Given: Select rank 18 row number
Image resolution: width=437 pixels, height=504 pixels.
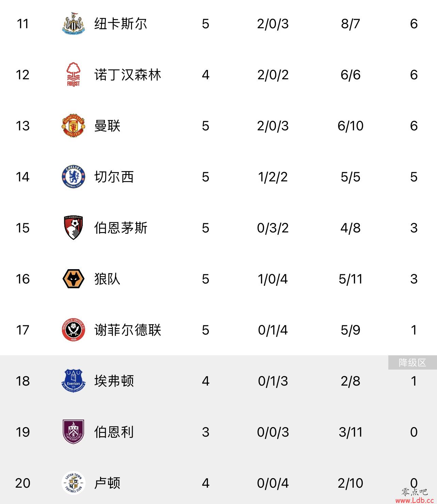Looking at the screenshot, I should (x=23, y=381).
